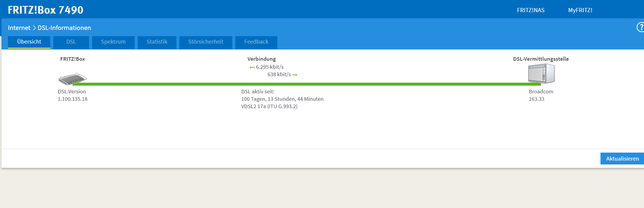Open the Feedback tab
Image resolution: width=644 pixels, height=208 pixels.
(256, 42)
